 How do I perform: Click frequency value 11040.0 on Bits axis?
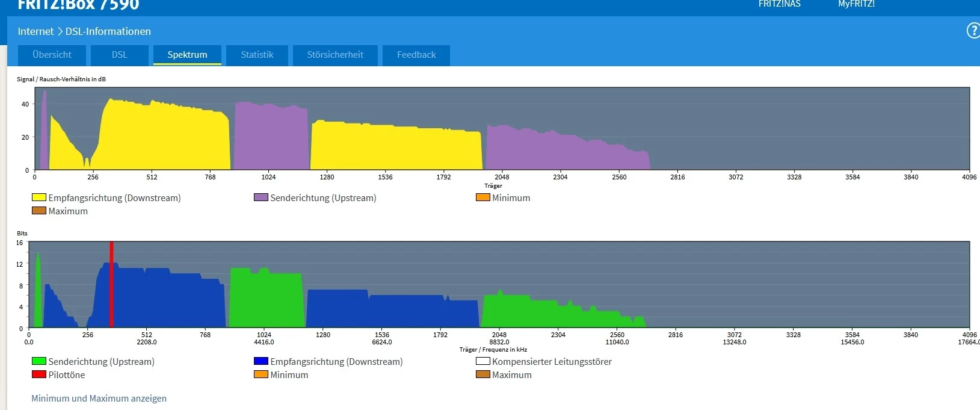(x=617, y=342)
